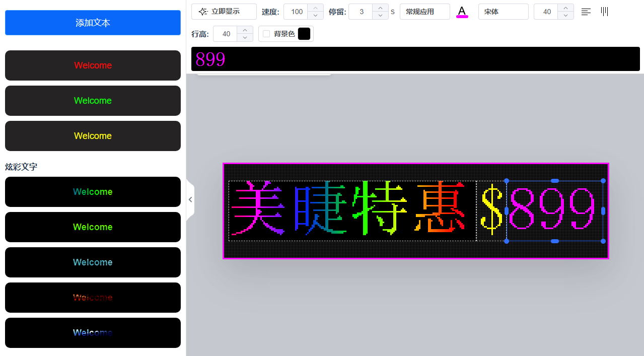Decrease the stay duration with down arrow
Viewport: 644px width, 356px height.
tap(380, 15)
